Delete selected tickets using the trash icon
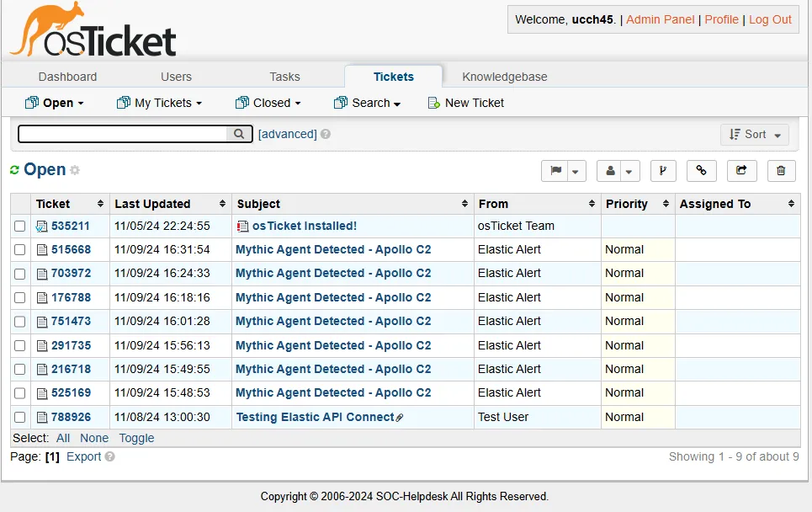Screen dimensions: 812x512 pos(781,171)
